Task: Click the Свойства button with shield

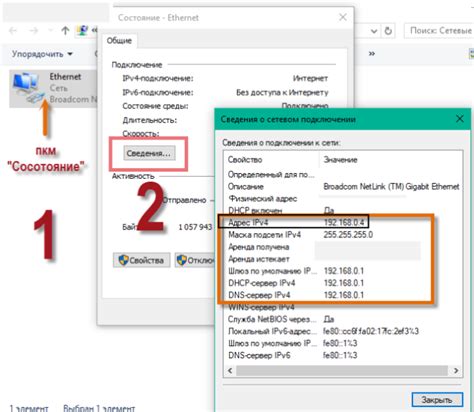Action: click(142, 260)
